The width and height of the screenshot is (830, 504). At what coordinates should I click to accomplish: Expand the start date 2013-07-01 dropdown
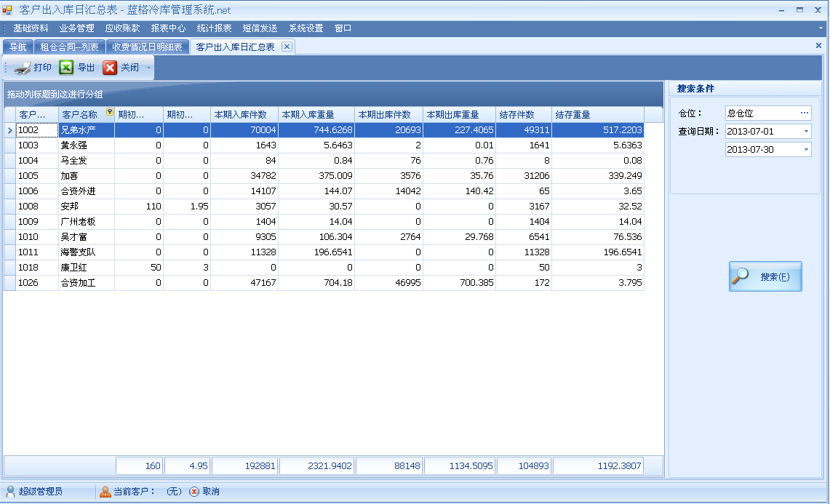[806, 132]
